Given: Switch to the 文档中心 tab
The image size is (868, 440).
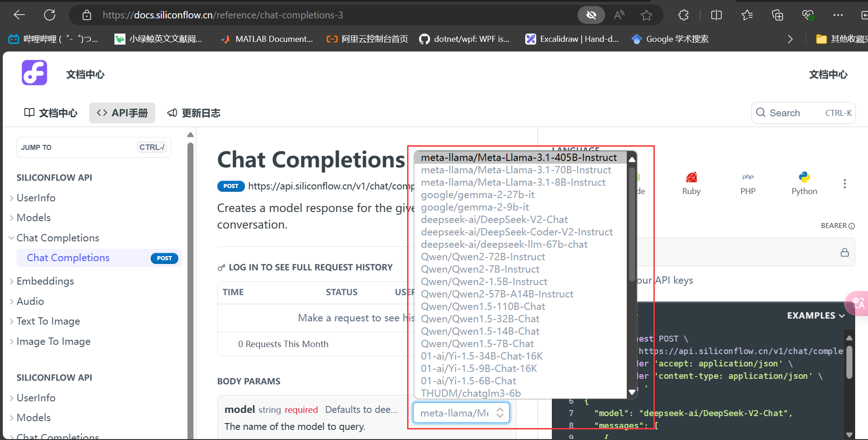Looking at the screenshot, I should [51, 113].
